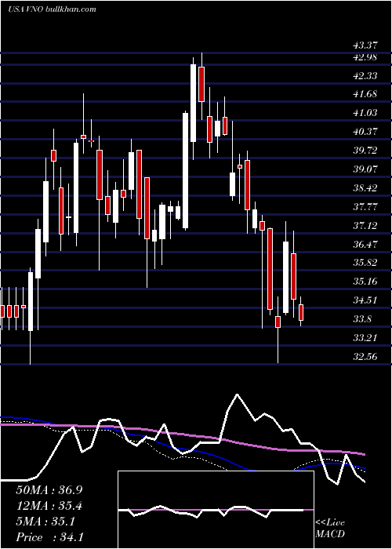392x549 pixels.
Task: Click the 35.16 price level label
Action: [365, 282]
